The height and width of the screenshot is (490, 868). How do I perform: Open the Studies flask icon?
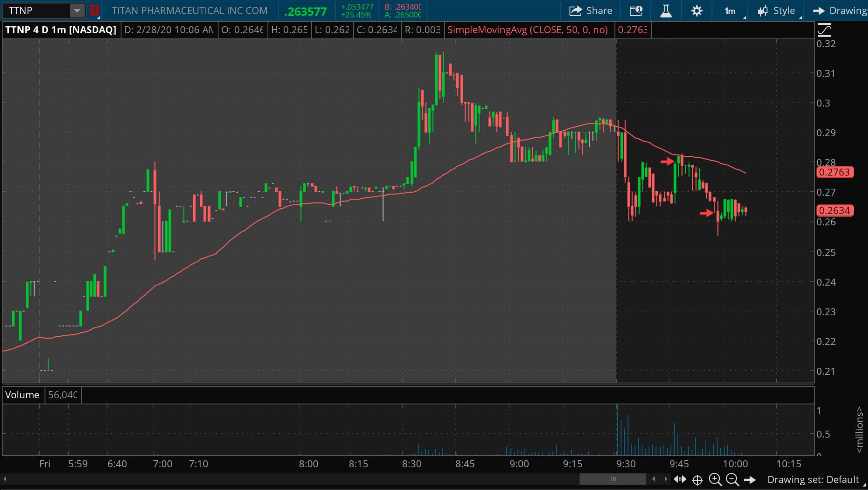(x=666, y=11)
